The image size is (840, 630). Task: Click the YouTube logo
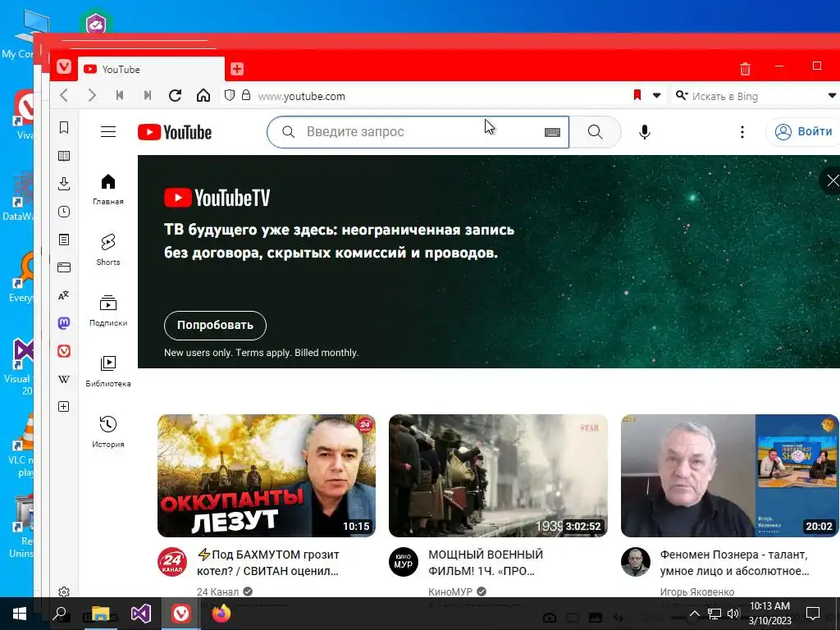[175, 132]
